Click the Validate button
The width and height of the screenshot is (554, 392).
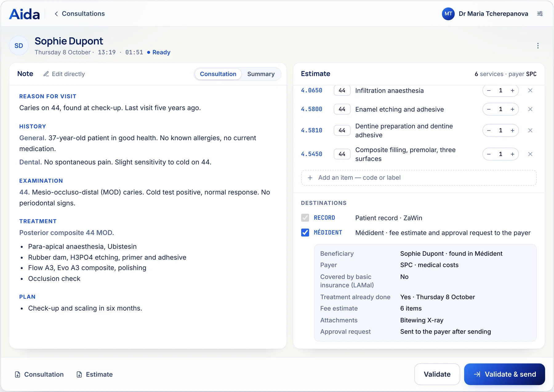(437, 374)
